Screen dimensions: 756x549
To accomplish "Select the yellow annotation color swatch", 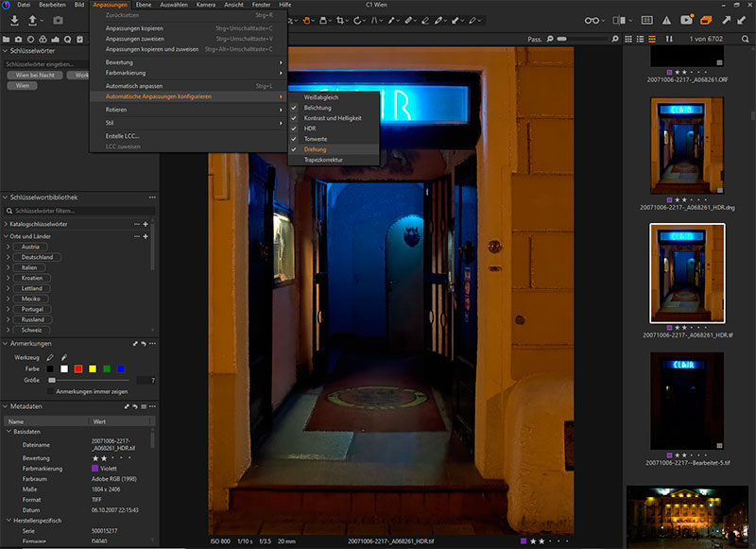I will [x=93, y=369].
